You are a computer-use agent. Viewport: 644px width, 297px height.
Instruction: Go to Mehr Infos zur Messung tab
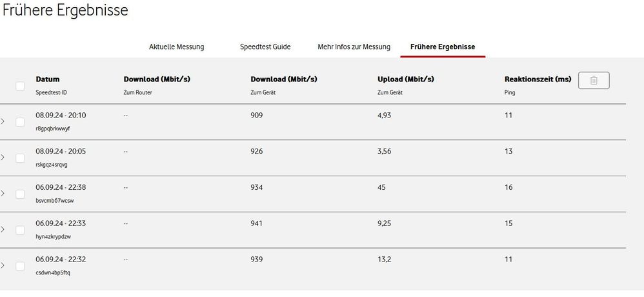[354, 46]
